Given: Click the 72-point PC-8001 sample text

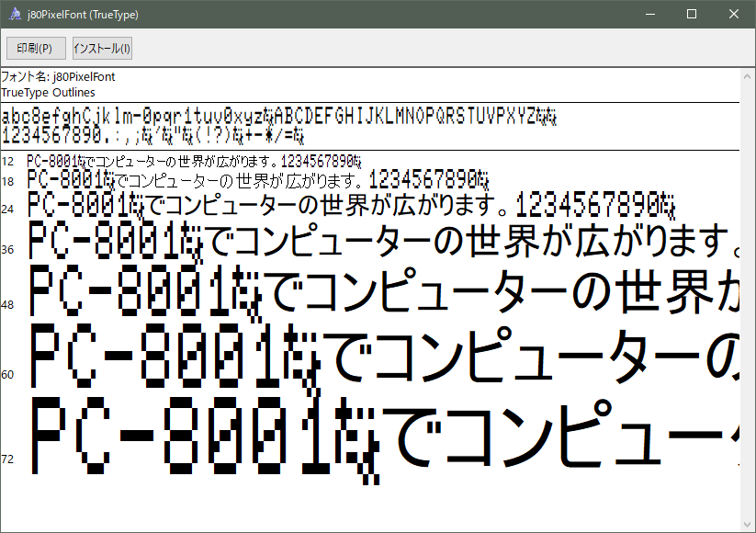Looking at the screenshot, I should click(385, 440).
